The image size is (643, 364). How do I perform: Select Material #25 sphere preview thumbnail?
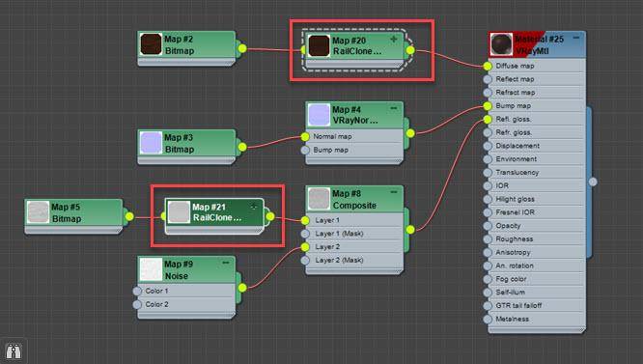(501, 44)
